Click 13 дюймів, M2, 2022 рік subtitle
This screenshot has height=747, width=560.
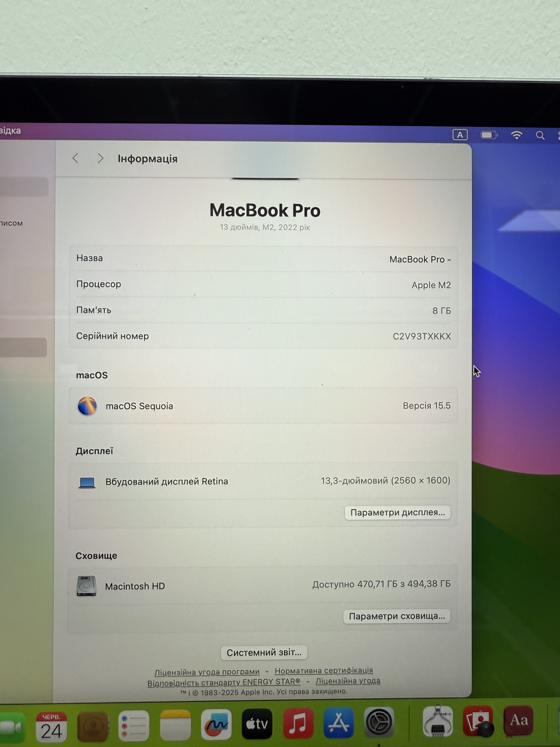click(x=265, y=227)
